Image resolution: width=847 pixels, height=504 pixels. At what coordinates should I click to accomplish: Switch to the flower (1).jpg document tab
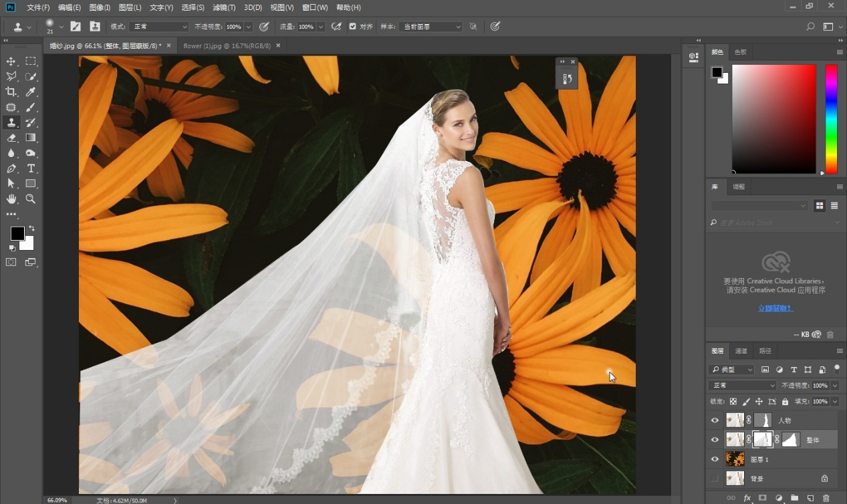pyautogui.click(x=227, y=45)
